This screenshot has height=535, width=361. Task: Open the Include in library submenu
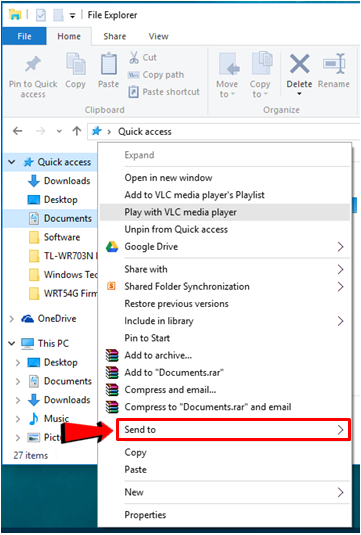pos(225,321)
